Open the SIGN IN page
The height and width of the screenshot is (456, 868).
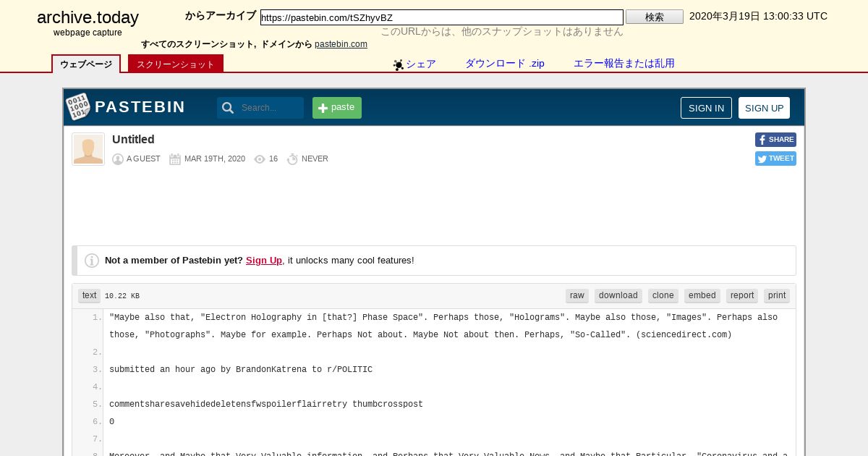(706, 108)
